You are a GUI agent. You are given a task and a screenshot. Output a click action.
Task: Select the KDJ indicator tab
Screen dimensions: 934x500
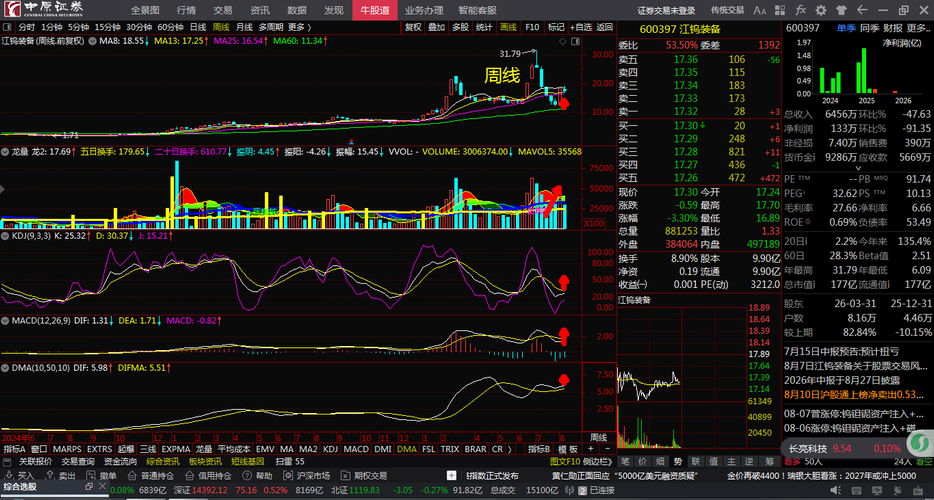coord(329,449)
